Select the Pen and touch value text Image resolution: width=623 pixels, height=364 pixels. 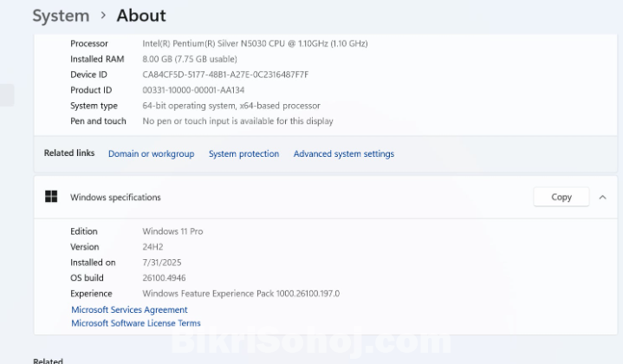point(237,121)
